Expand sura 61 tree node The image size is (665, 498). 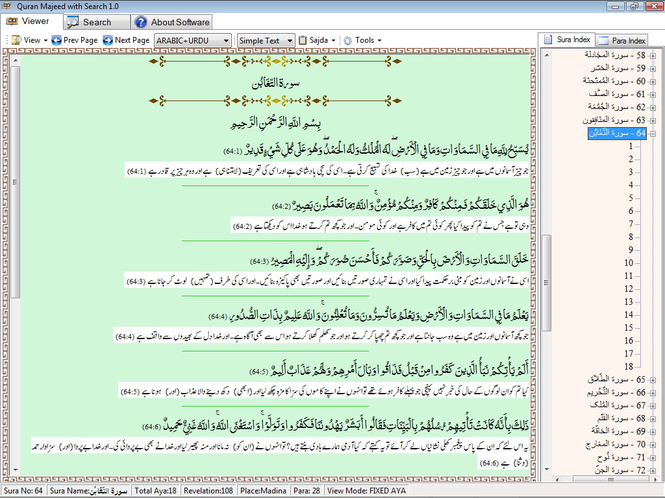[653, 94]
